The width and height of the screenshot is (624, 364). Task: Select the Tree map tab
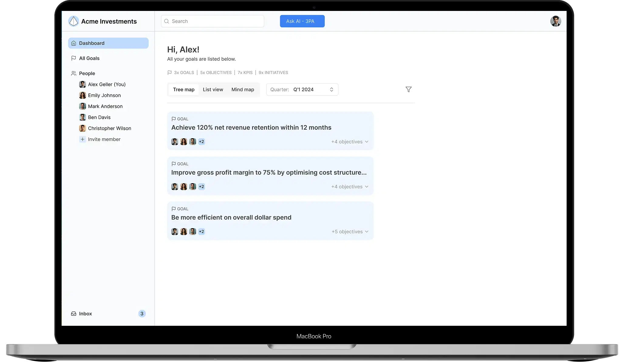pyautogui.click(x=184, y=89)
